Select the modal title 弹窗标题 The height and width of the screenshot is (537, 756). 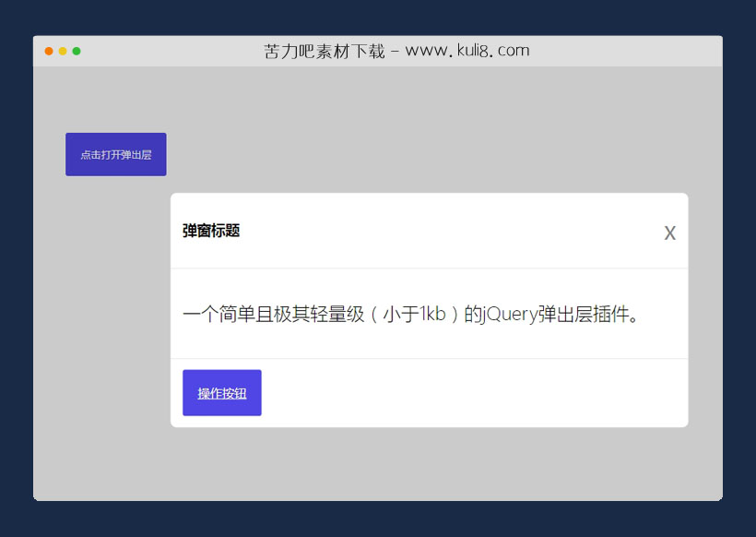[x=209, y=232]
